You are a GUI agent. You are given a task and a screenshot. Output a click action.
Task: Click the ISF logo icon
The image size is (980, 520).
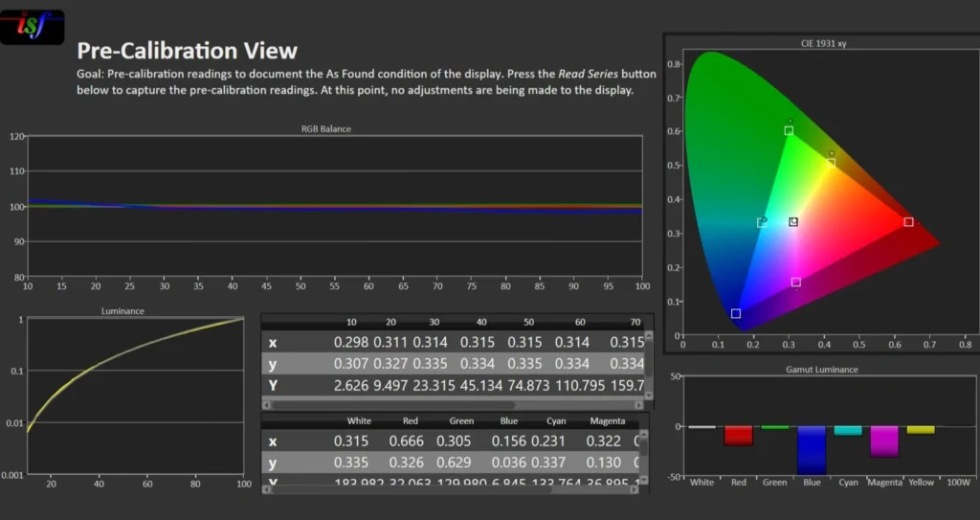(33, 27)
